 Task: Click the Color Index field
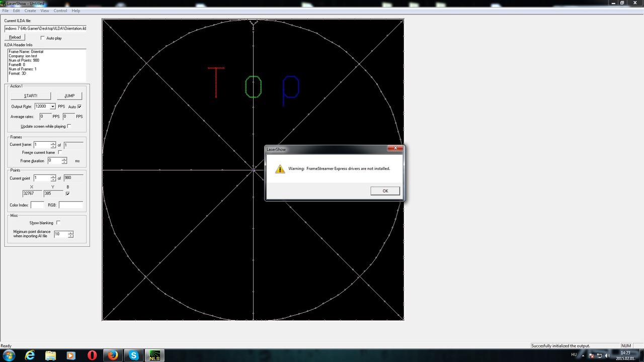coord(38,205)
